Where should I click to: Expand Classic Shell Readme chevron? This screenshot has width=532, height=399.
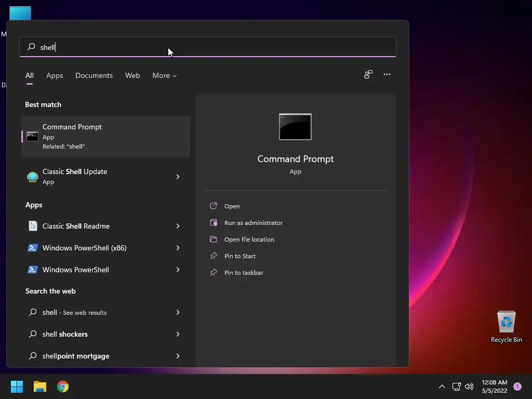[x=178, y=226]
